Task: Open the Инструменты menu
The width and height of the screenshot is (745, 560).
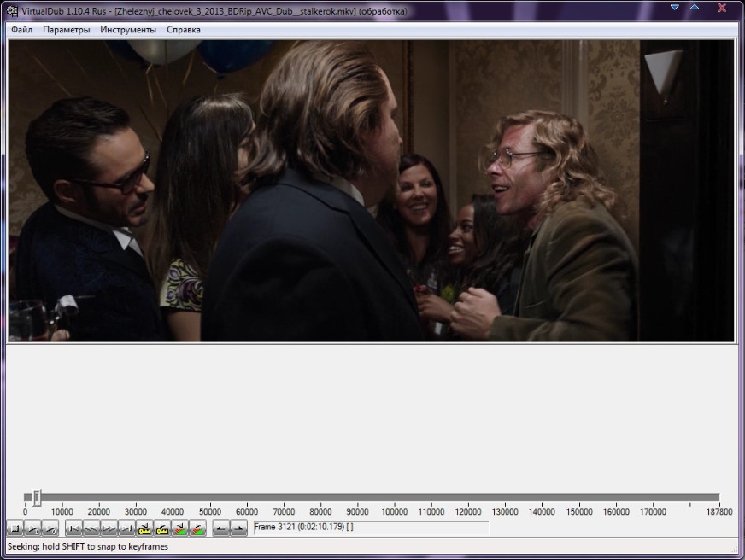Action: (128, 30)
